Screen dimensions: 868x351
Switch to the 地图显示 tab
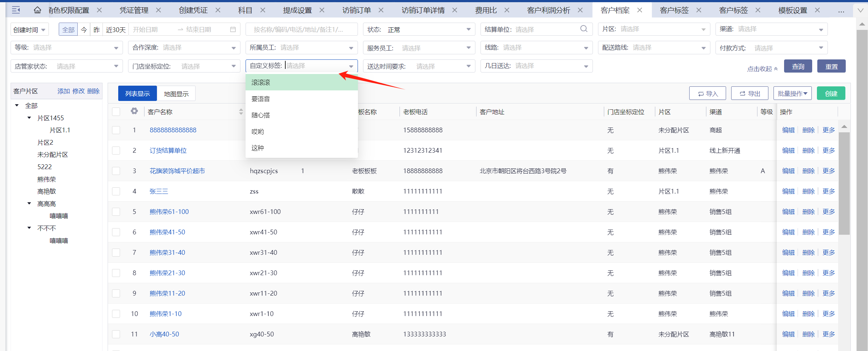176,94
